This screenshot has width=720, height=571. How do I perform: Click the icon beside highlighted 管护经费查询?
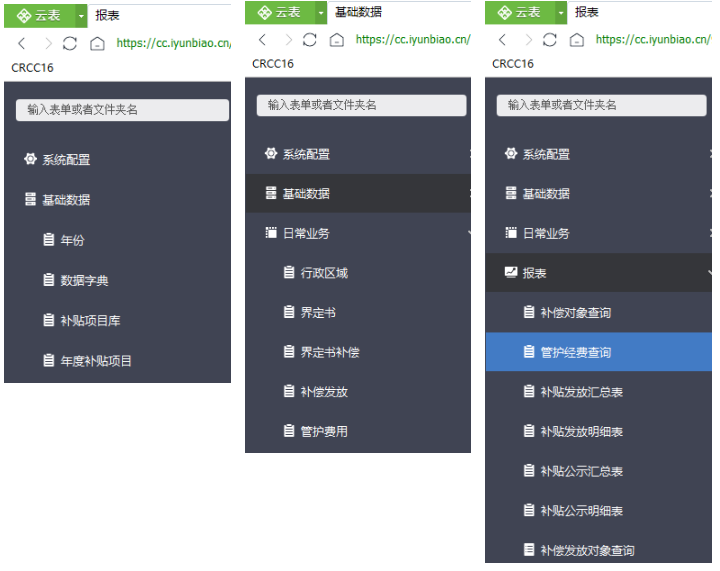point(529,352)
